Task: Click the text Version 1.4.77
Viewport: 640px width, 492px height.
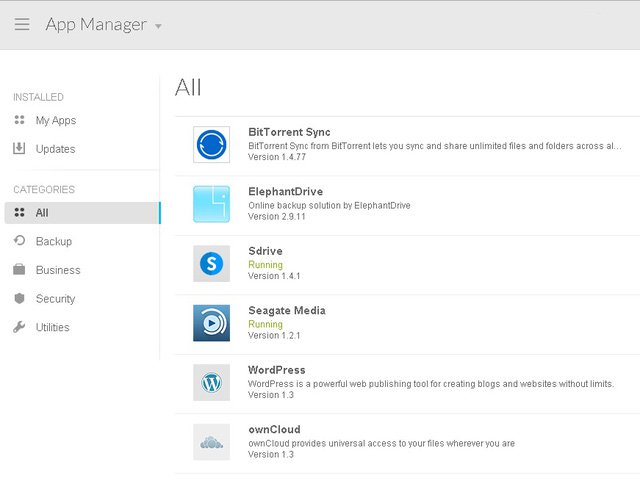Action: [x=277, y=157]
